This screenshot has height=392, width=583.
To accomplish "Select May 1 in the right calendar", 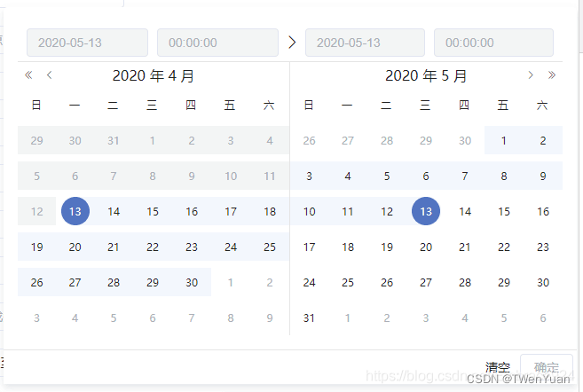I will (504, 140).
